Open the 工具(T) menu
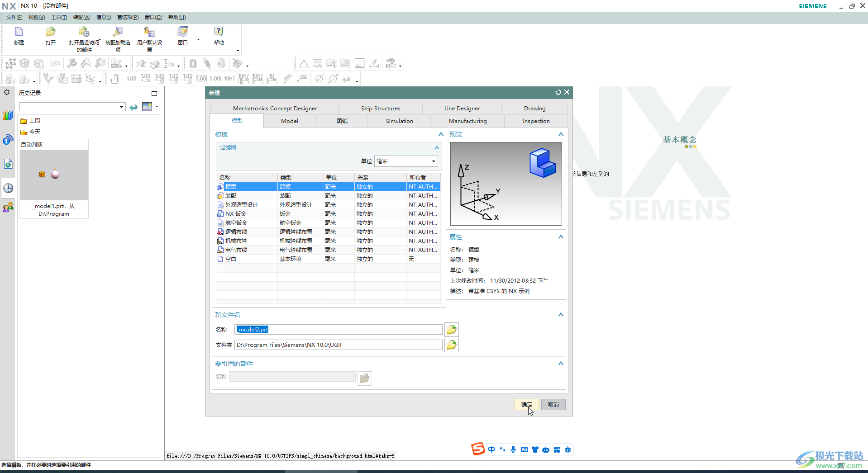Screen dimensions: 868x473 59,17
